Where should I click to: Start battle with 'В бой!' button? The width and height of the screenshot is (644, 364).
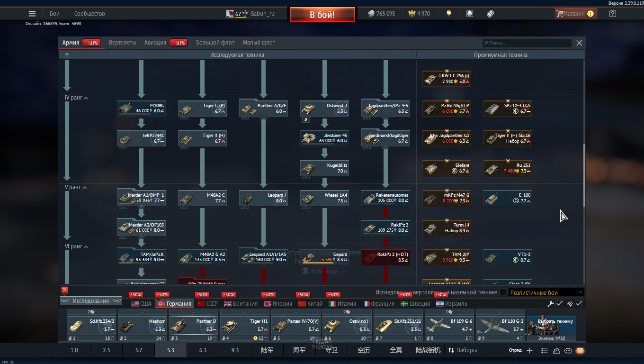point(322,15)
